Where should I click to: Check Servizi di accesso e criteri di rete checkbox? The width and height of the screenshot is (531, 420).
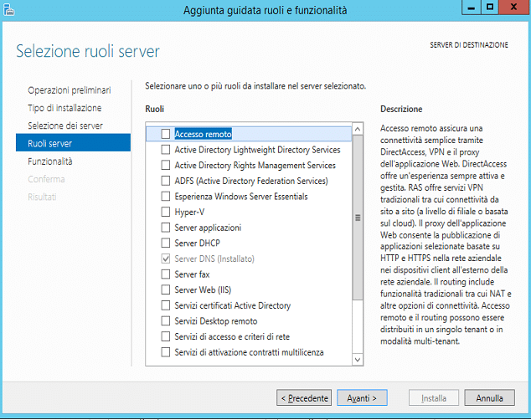pyautogui.click(x=166, y=336)
